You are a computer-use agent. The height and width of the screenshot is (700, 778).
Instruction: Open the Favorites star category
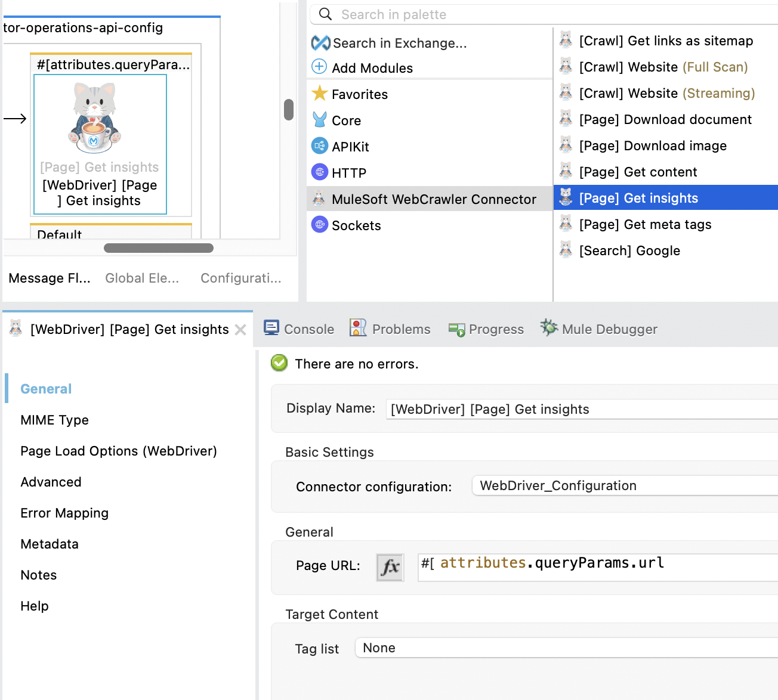tap(320, 93)
